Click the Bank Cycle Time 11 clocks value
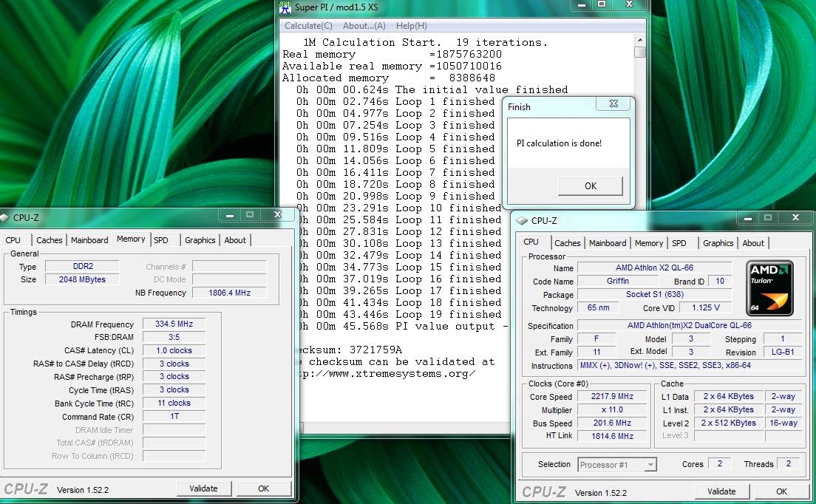This screenshot has width=816, height=504. click(x=174, y=403)
